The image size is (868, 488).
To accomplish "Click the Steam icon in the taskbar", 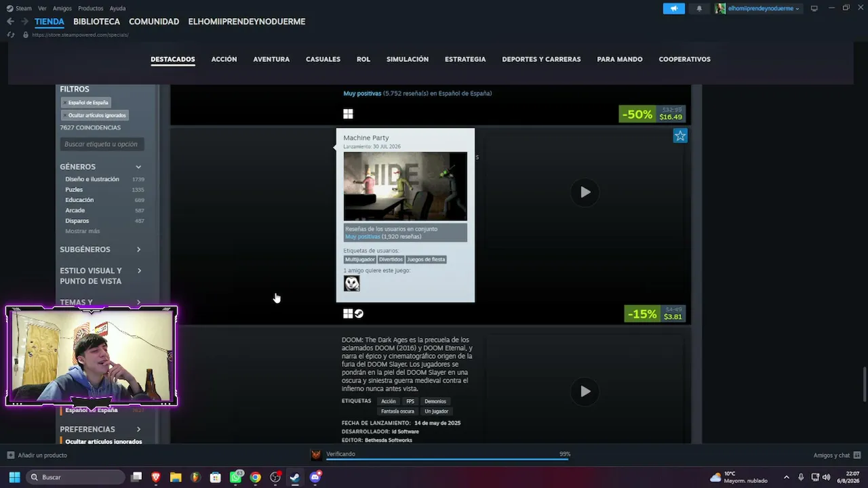I will tap(295, 477).
